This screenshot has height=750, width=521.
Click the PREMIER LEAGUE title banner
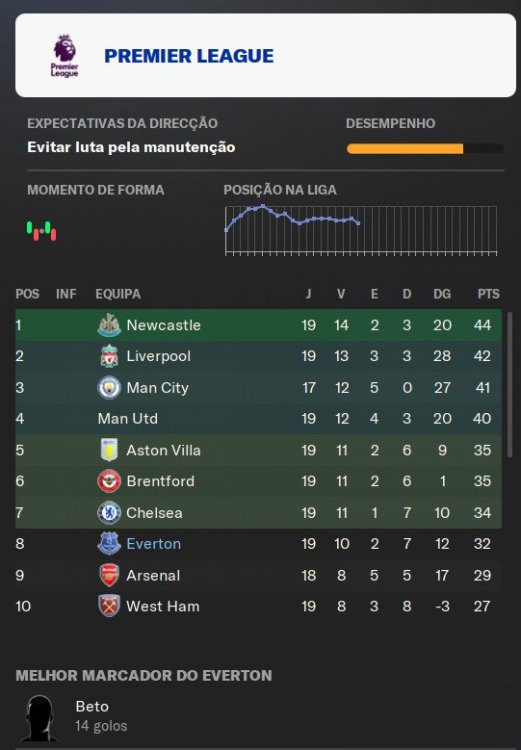click(x=266, y=55)
